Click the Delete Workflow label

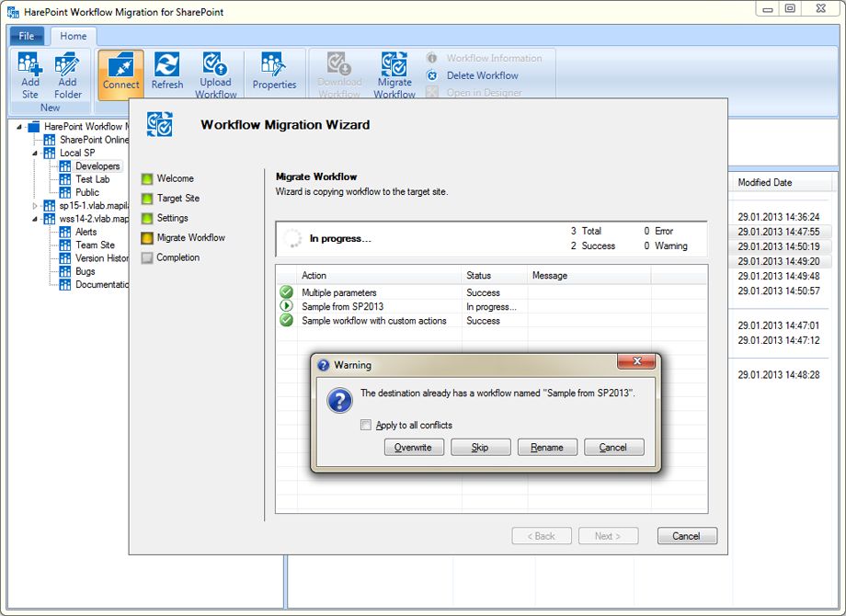[483, 75]
